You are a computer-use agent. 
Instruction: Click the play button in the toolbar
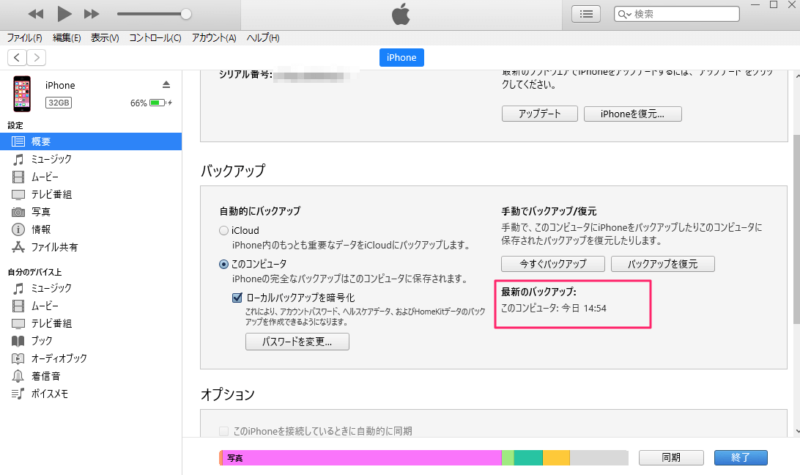(65, 14)
